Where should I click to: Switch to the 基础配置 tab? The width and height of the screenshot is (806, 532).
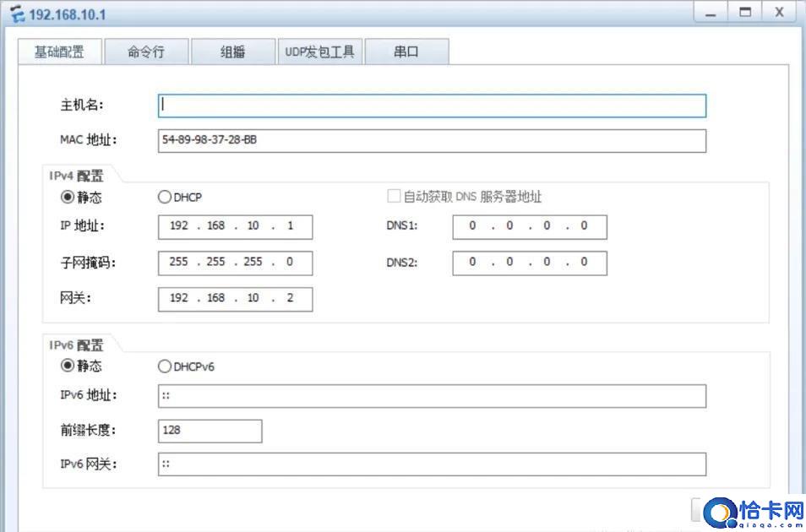pos(60,52)
